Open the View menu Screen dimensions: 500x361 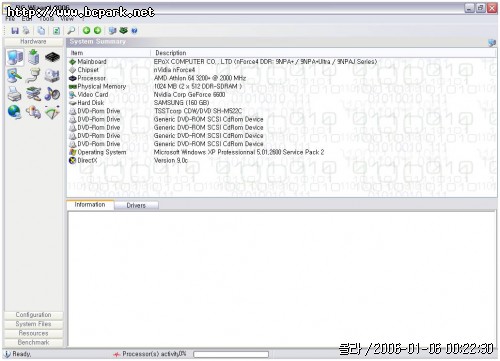[x=67, y=19]
